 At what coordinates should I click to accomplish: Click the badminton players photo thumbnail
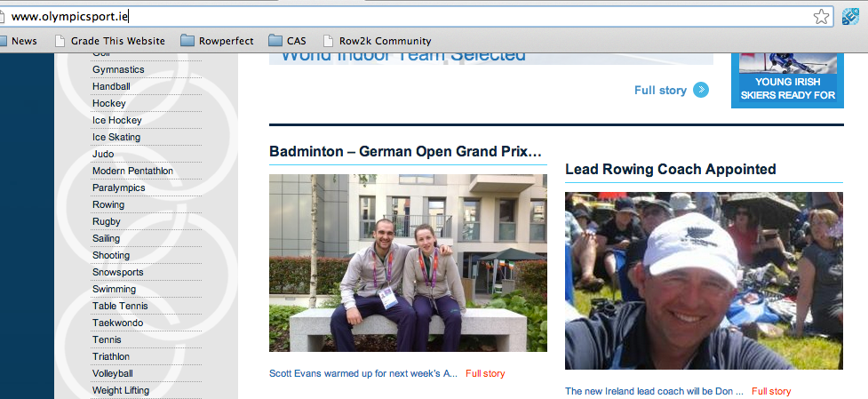(x=408, y=263)
